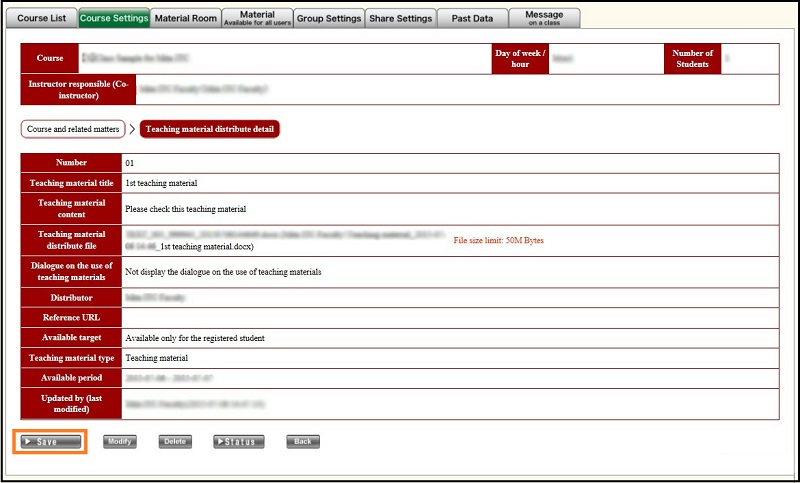Image resolution: width=800 pixels, height=483 pixels.
Task: View the Past Data tab
Action: 473,18
